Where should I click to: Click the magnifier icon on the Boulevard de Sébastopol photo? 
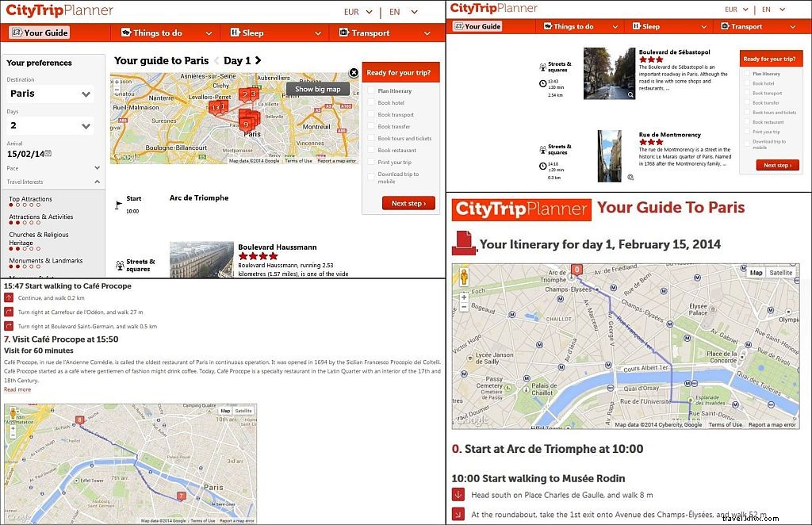coord(630,94)
